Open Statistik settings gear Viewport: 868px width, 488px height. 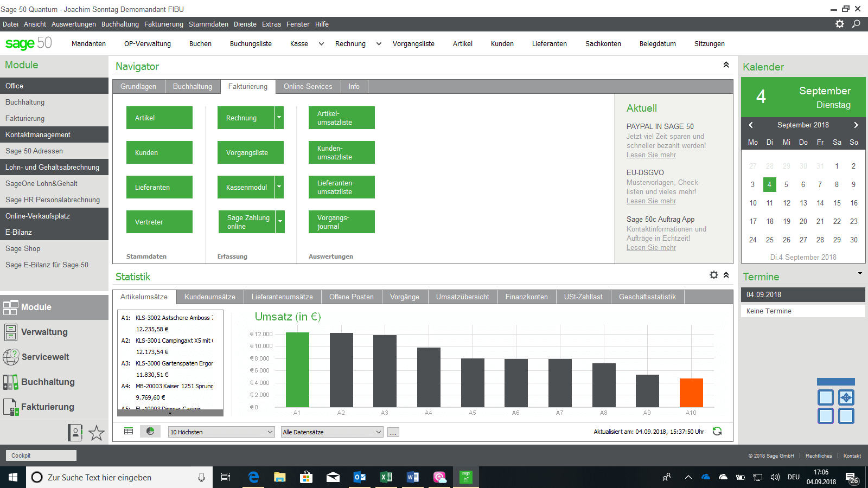pyautogui.click(x=714, y=275)
